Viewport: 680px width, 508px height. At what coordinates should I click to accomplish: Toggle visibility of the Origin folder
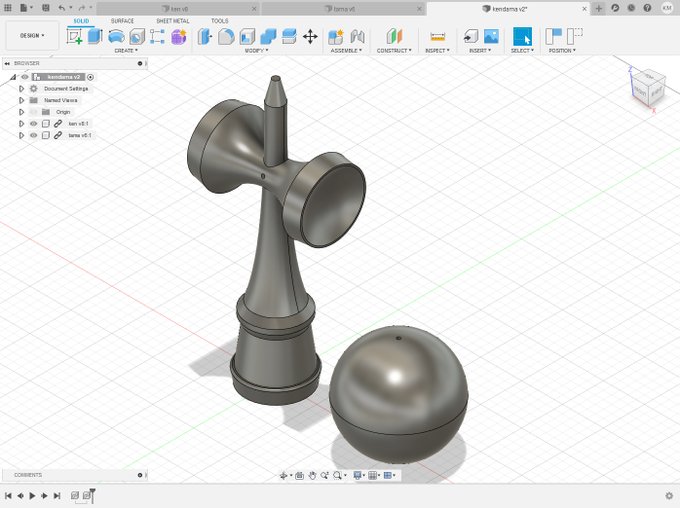pos(33,112)
